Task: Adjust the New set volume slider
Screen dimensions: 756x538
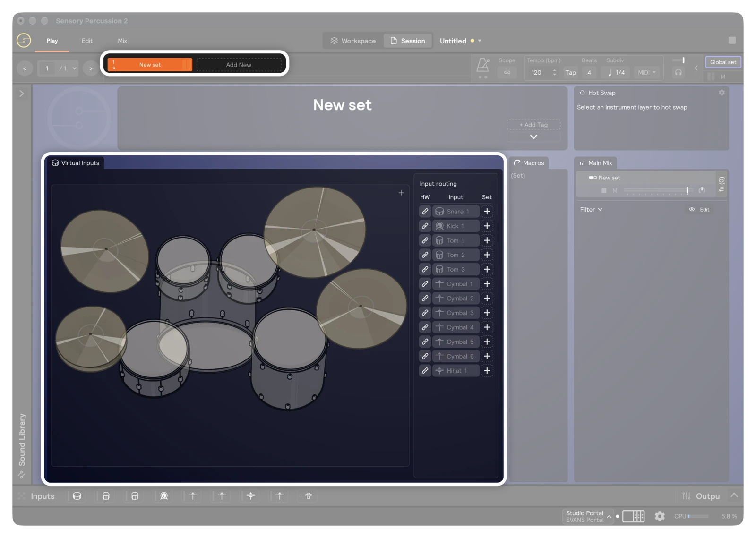Action: (658, 190)
